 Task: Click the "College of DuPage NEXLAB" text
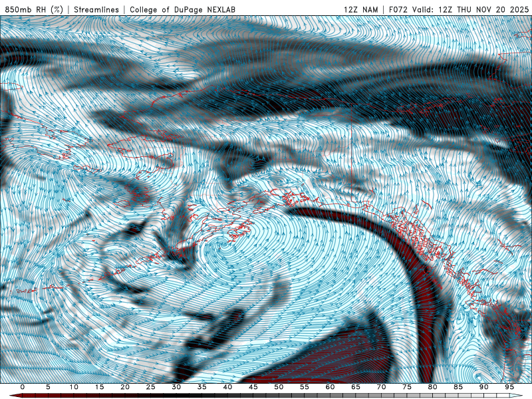(x=182, y=9)
